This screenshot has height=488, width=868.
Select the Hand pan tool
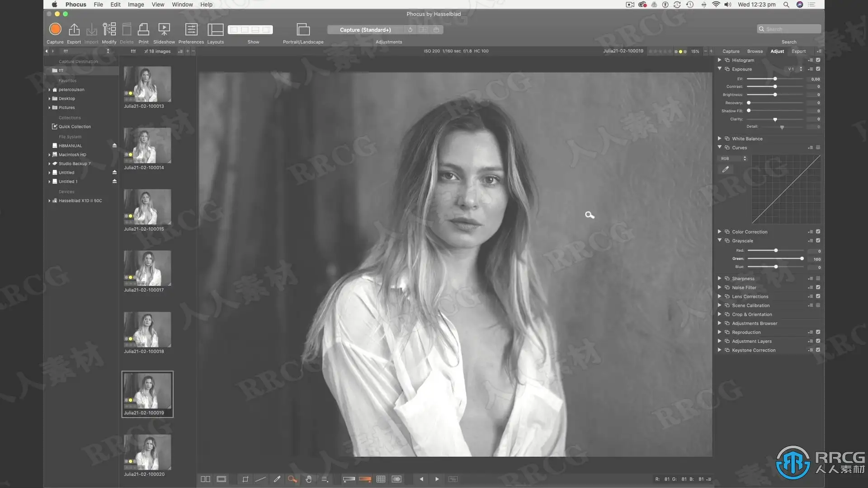click(308, 479)
